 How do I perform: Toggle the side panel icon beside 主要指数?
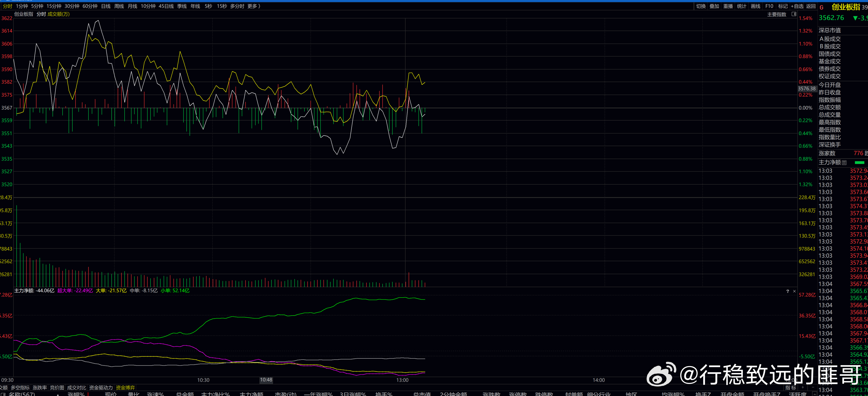(x=794, y=14)
